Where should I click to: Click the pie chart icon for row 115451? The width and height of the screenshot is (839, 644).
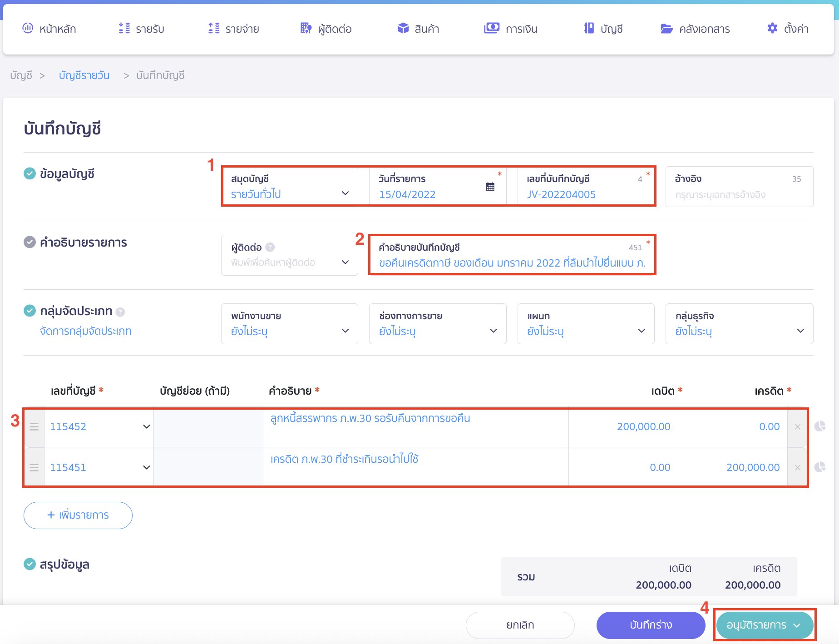pos(820,467)
